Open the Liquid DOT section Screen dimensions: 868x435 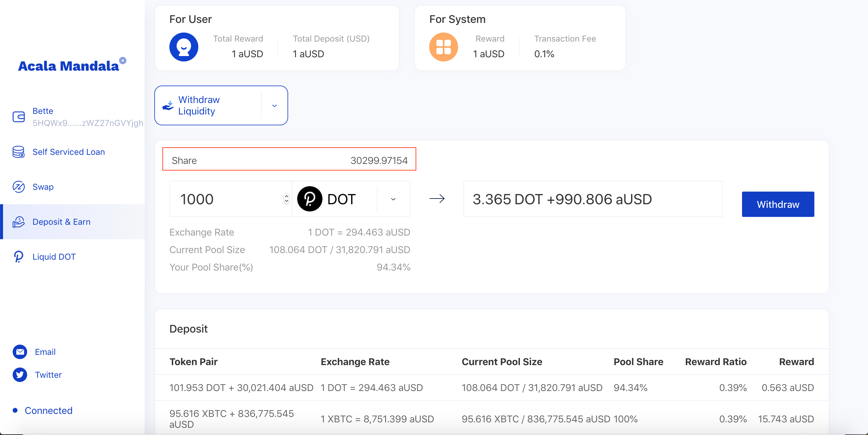pos(54,257)
